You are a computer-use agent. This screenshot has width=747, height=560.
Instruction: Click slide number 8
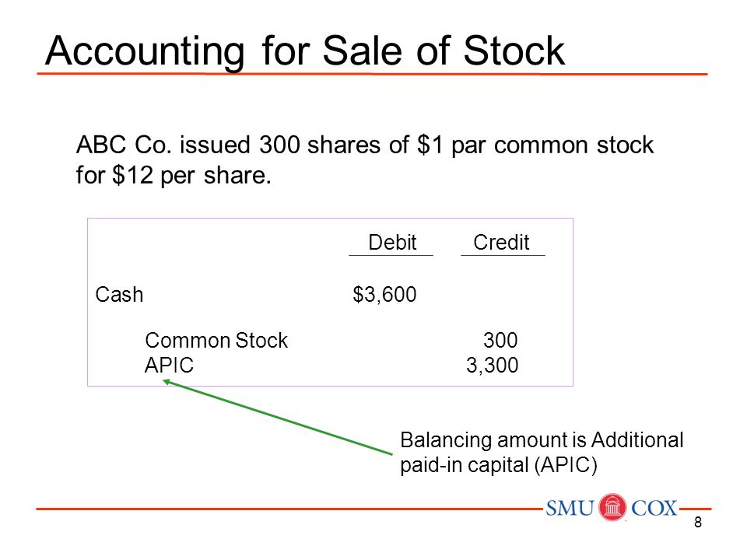(x=698, y=523)
